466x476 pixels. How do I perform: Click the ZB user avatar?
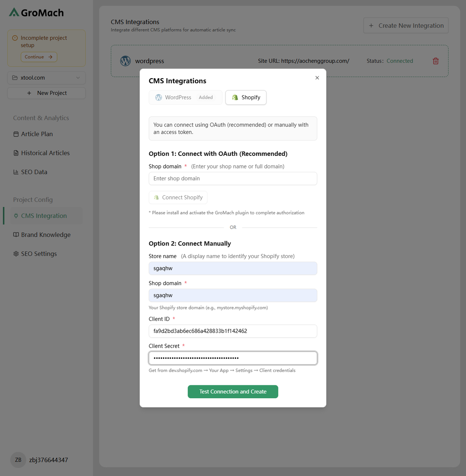tap(18, 460)
